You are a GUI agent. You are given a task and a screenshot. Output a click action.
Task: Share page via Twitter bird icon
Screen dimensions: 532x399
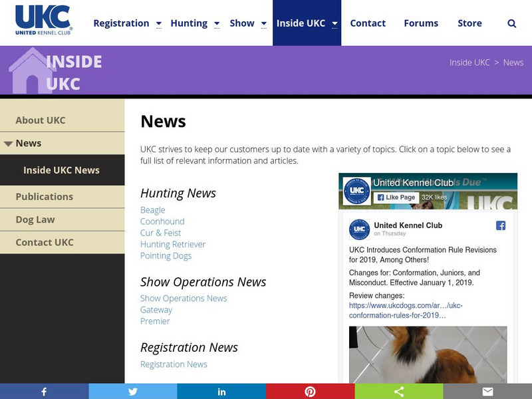(x=132, y=392)
